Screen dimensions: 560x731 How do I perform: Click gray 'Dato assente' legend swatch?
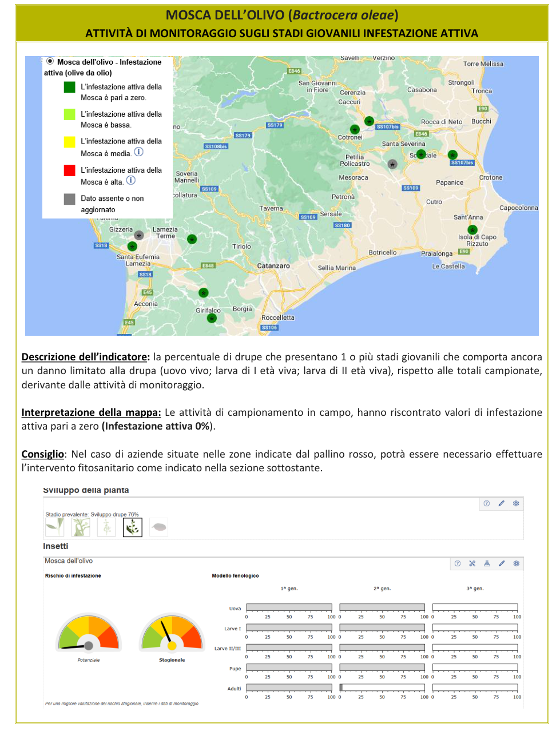click(70, 198)
